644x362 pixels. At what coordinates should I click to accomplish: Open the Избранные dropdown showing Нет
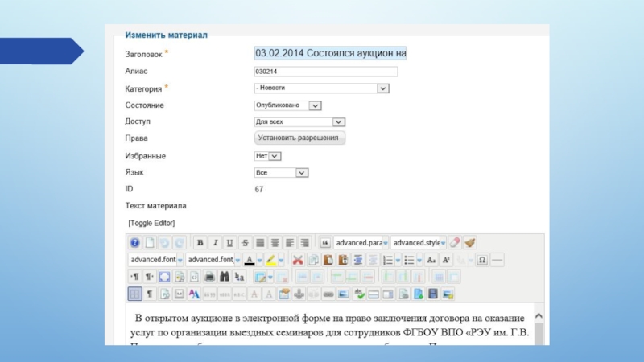267,155
